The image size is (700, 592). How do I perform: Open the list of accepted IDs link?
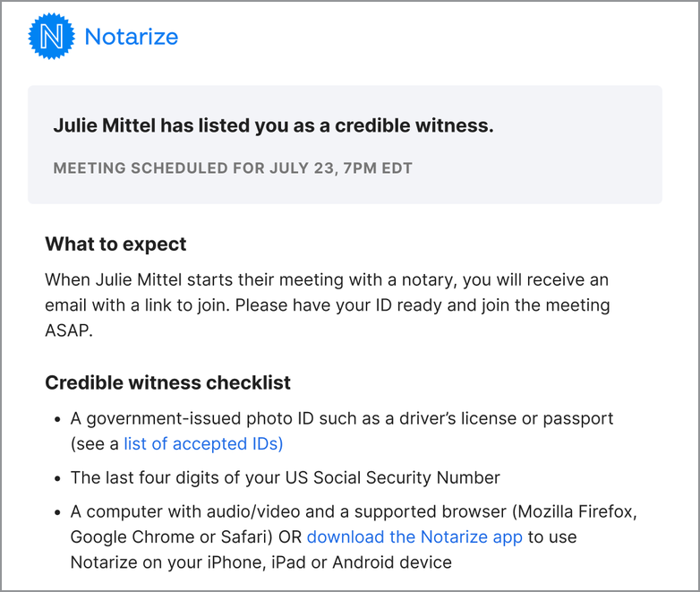(x=203, y=443)
